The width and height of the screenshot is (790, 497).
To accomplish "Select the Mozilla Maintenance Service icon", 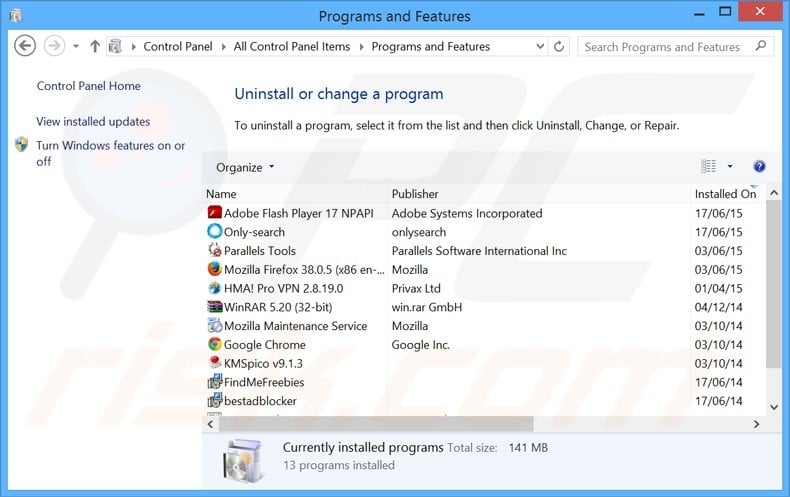I will (x=215, y=325).
